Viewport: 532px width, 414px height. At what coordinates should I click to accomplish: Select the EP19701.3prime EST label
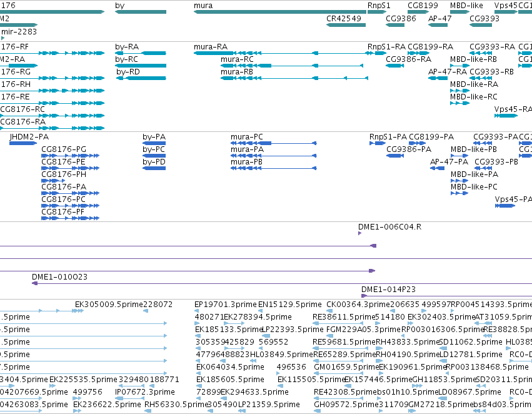[x=226, y=305]
